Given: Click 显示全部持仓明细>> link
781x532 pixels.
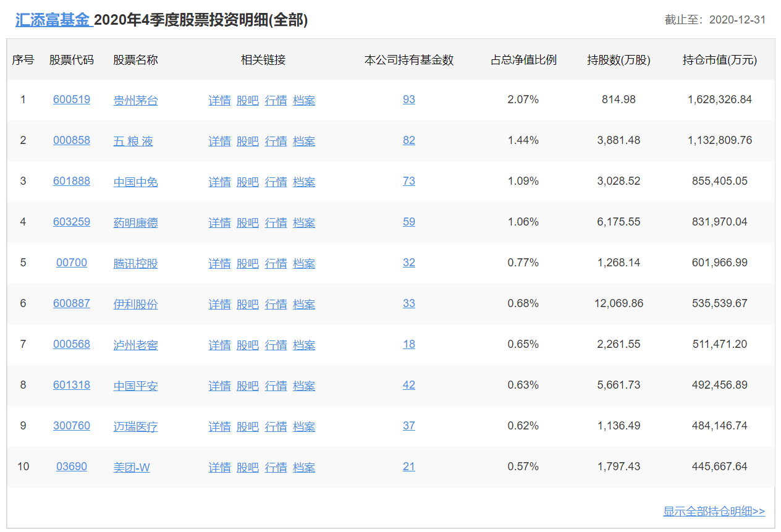Looking at the screenshot, I should (714, 511).
